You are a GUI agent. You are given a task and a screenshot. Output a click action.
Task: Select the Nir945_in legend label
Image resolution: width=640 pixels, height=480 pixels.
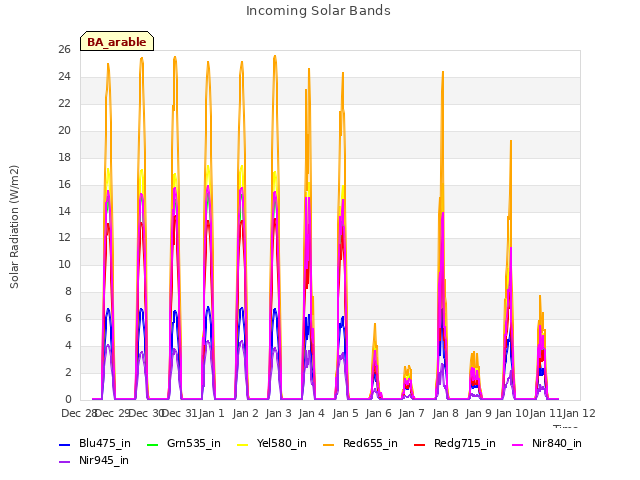coord(104,461)
